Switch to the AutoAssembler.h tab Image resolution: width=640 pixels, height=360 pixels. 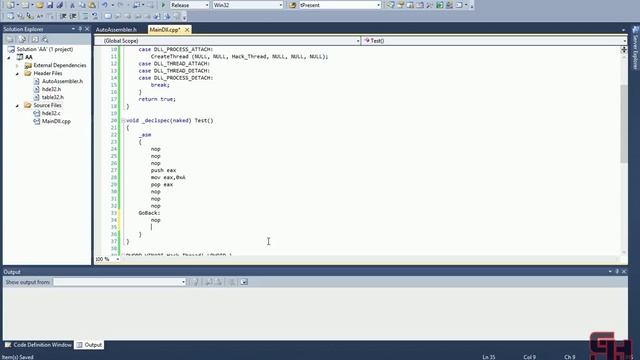116,30
